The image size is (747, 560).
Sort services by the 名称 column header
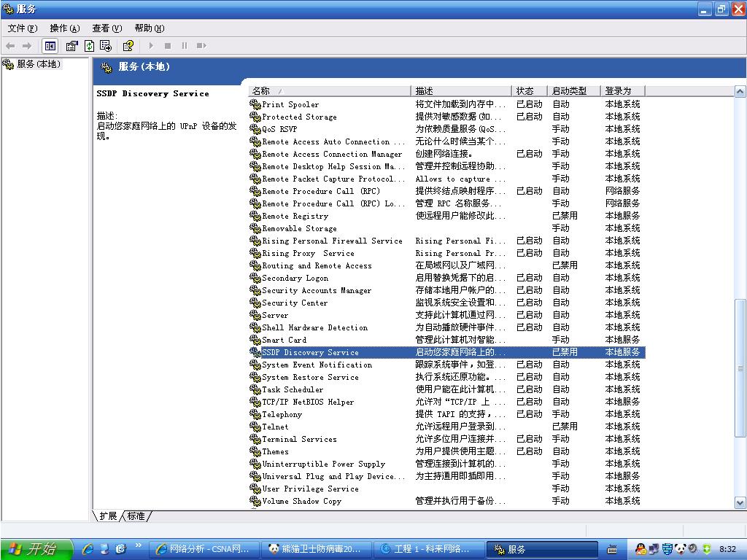[330, 91]
